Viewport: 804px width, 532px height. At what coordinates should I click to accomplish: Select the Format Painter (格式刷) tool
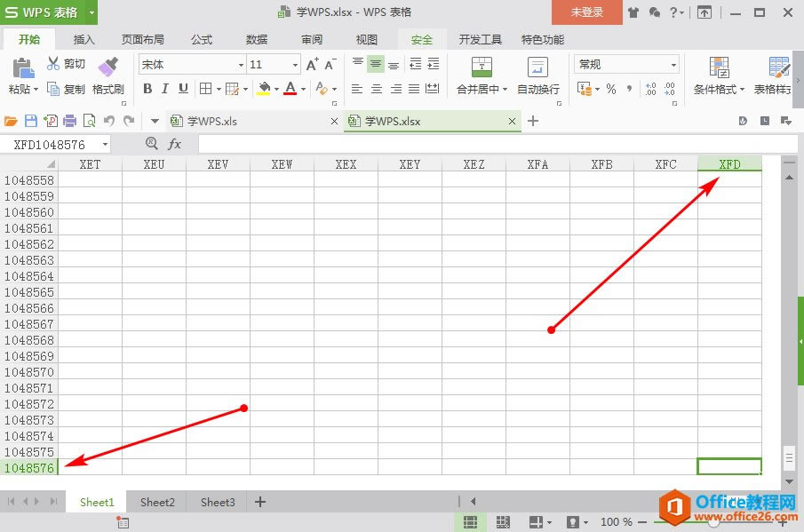coord(108,75)
